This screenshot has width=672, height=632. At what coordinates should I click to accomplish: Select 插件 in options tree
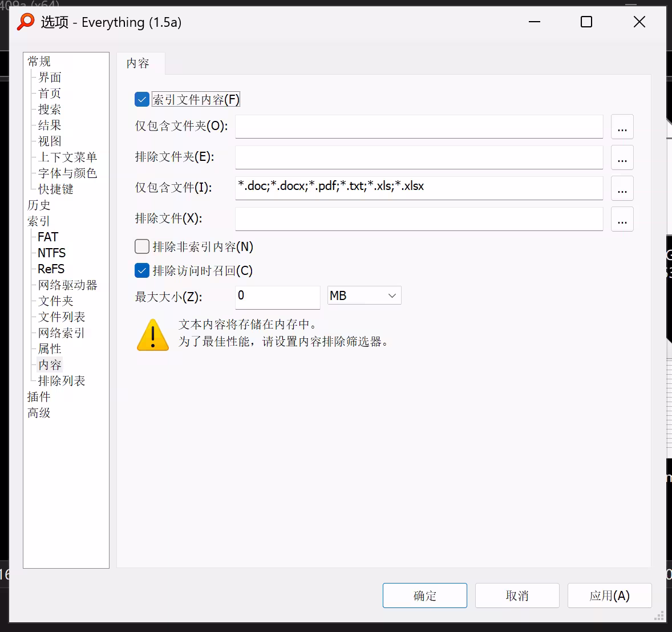click(39, 397)
